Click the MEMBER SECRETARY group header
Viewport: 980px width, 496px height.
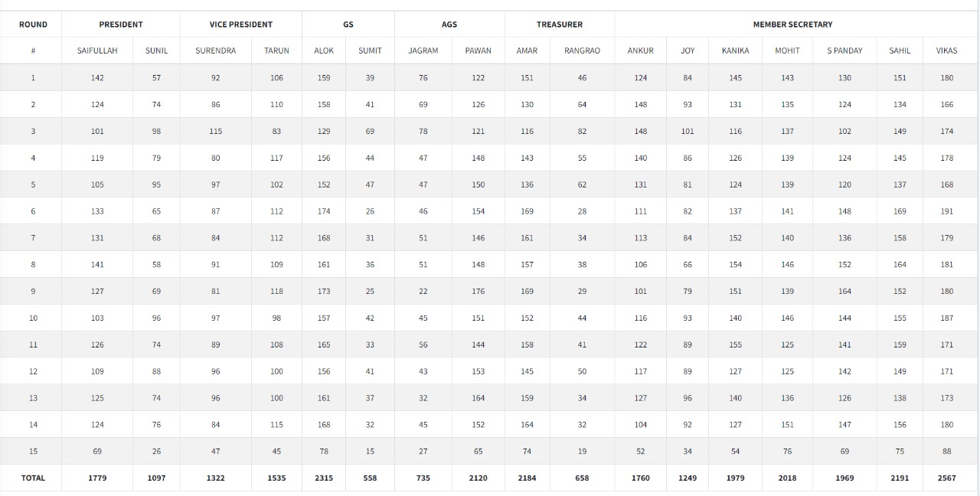tap(792, 24)
